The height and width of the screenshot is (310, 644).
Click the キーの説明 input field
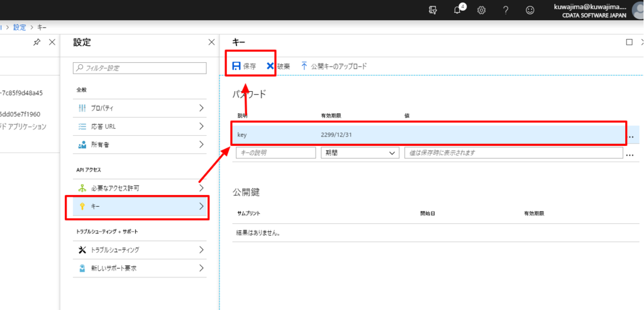(x=275, y=153)
